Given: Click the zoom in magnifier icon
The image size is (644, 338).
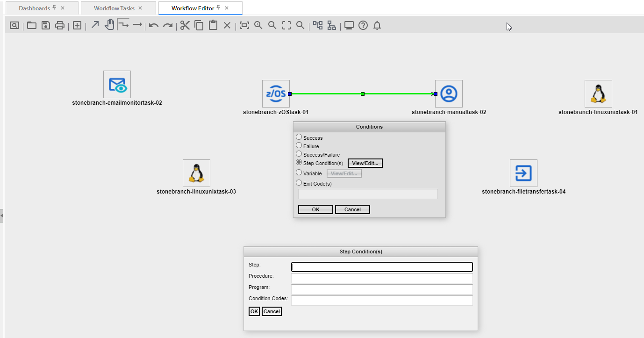Looking at the screenshot, I should point(258,25).
